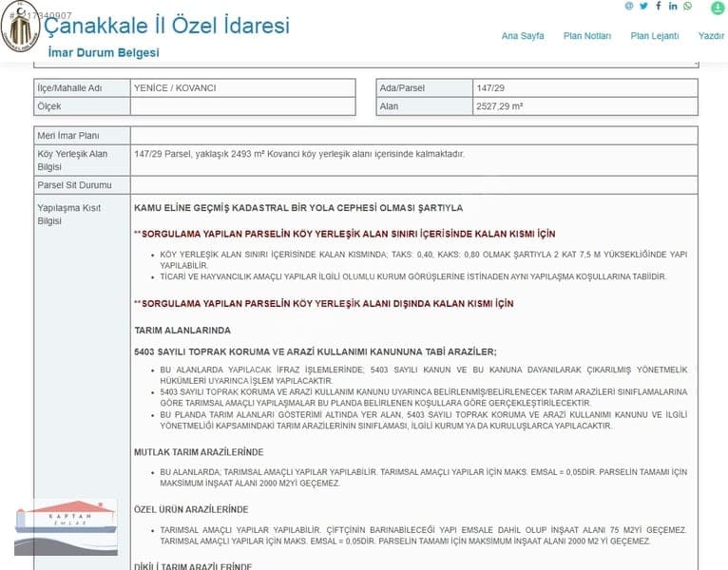Click the empty Ölçek value field
This screenshot has height=570, width=728.
click(242, 106)
